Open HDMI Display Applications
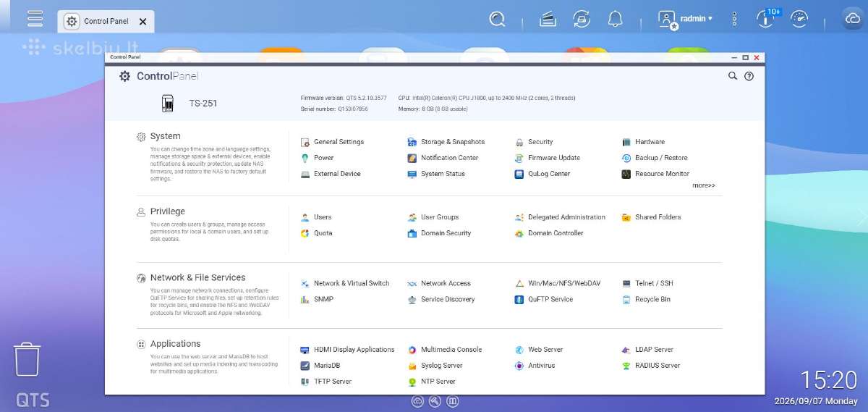 coord(348,350)
